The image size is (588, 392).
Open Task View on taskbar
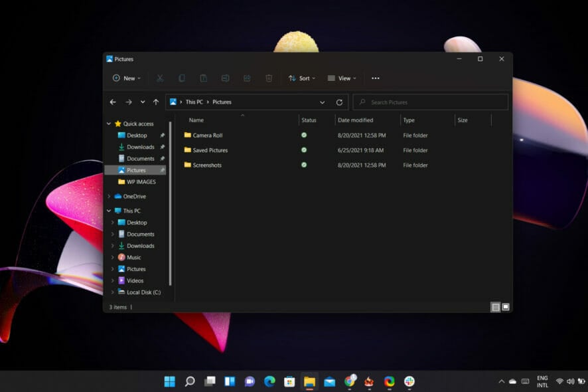[x=210, y=381]
